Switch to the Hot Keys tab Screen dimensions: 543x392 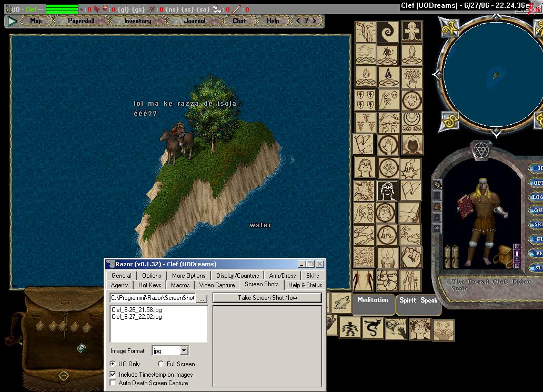click(x=149, y=285)
